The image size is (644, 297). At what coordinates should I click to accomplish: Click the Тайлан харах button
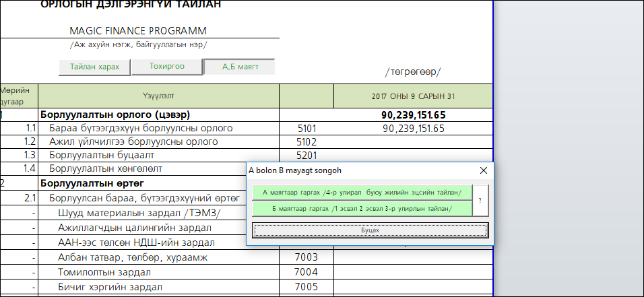[94, 67]
